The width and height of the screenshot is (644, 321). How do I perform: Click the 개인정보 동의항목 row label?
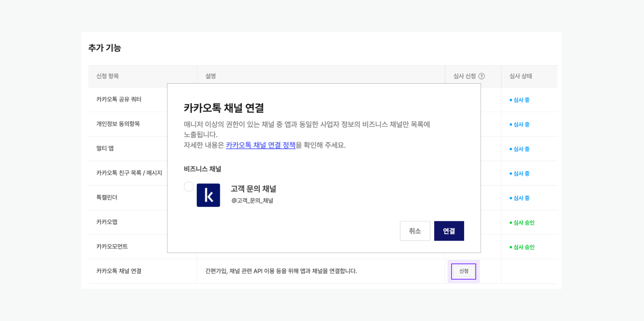point(118,124)
